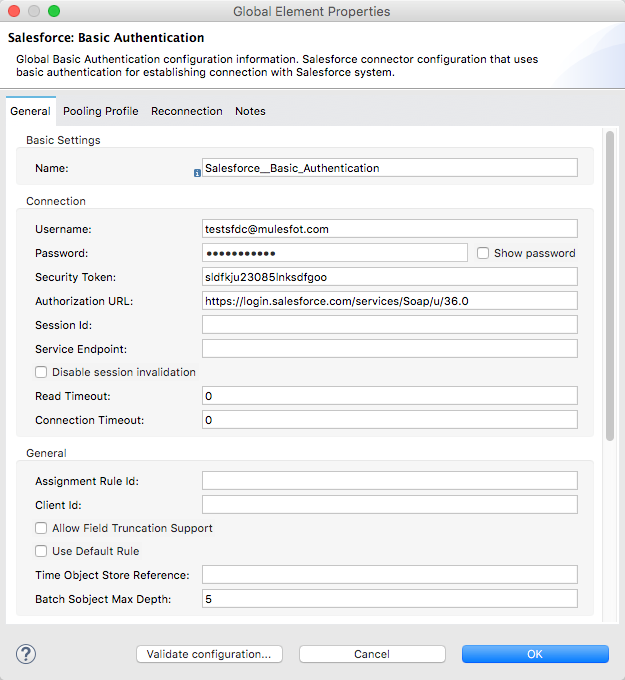
Task: Focus the empty Session Id field
Action: point(389,325)
